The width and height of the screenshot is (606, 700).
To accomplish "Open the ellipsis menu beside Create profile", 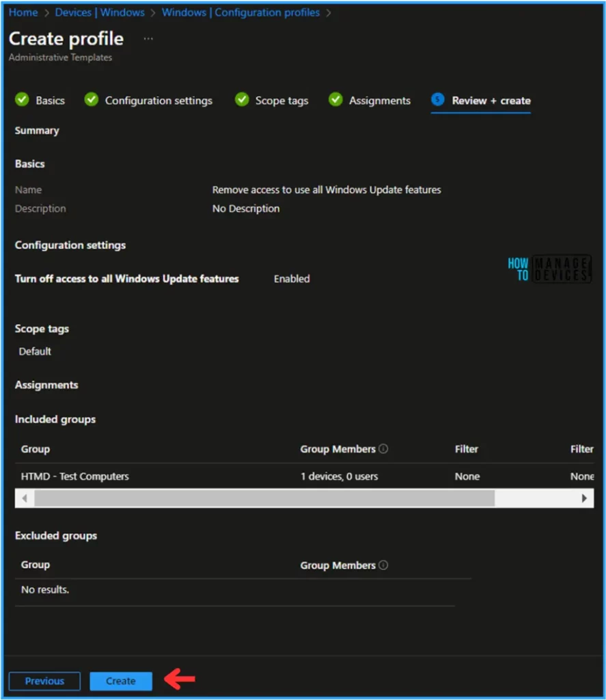I will pos(148,39).
